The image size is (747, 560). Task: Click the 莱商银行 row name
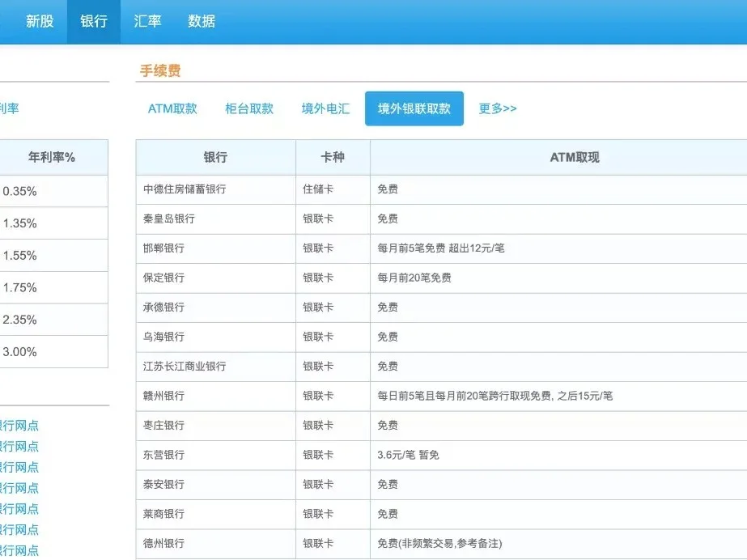coord(163,514)
